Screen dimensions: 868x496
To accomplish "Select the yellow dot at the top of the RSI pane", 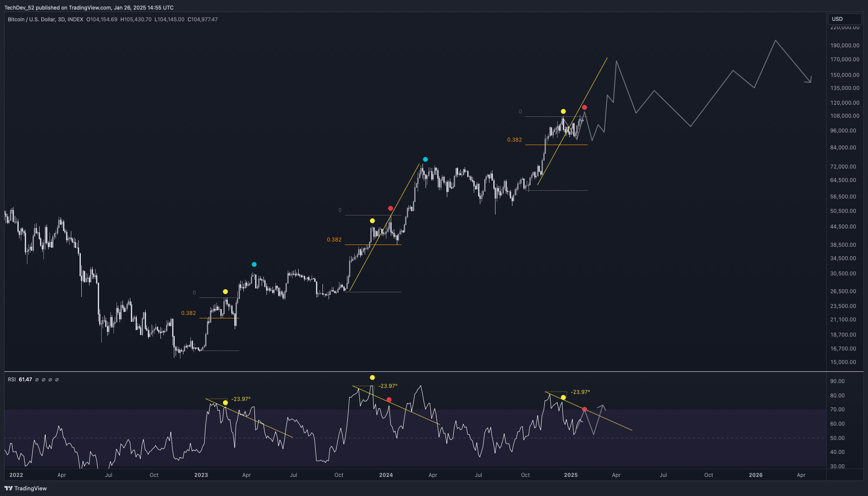I will [x=372, y=377].
